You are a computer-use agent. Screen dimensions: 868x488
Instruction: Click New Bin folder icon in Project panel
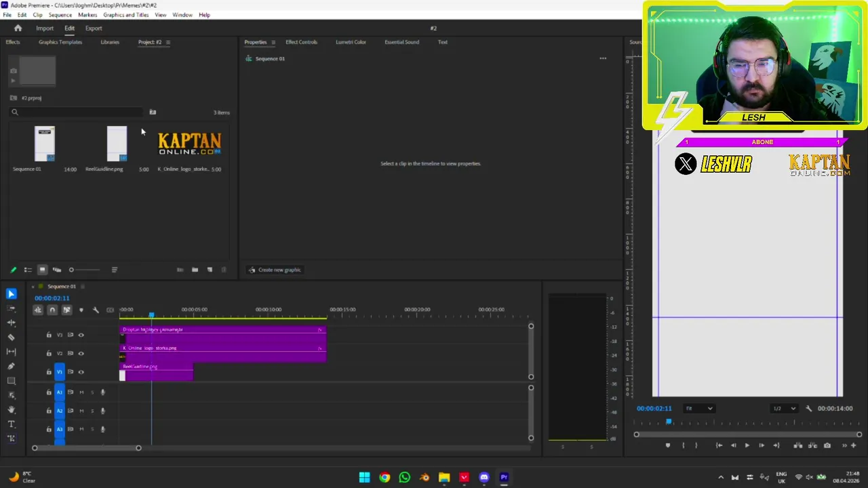click(x=195, y=270)
